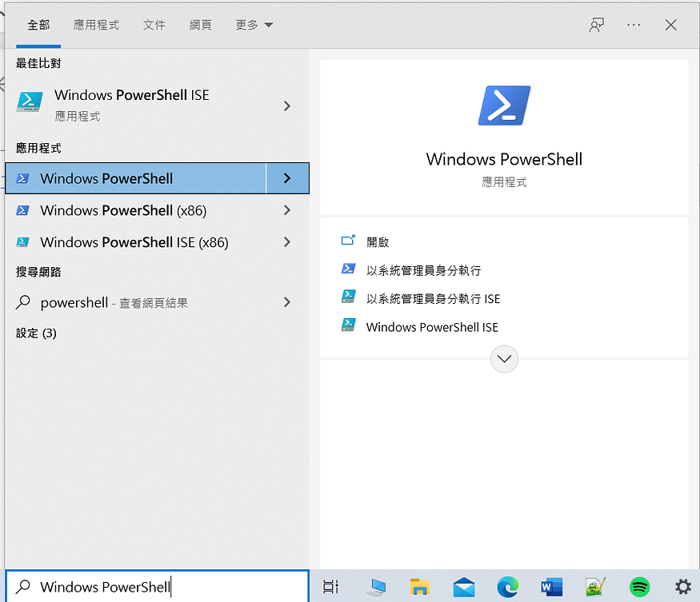Open the Notepad++ taskbar icon

pos(595,587)
